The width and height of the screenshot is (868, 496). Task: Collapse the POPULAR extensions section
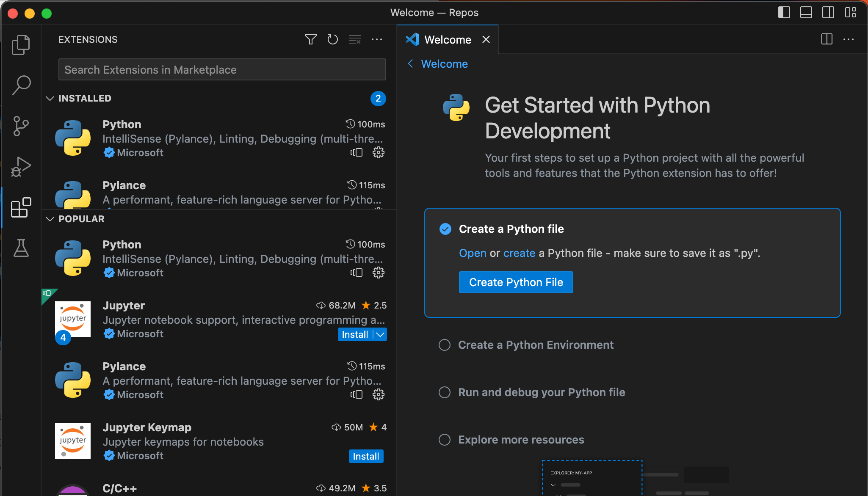click(x=50, y=219)
